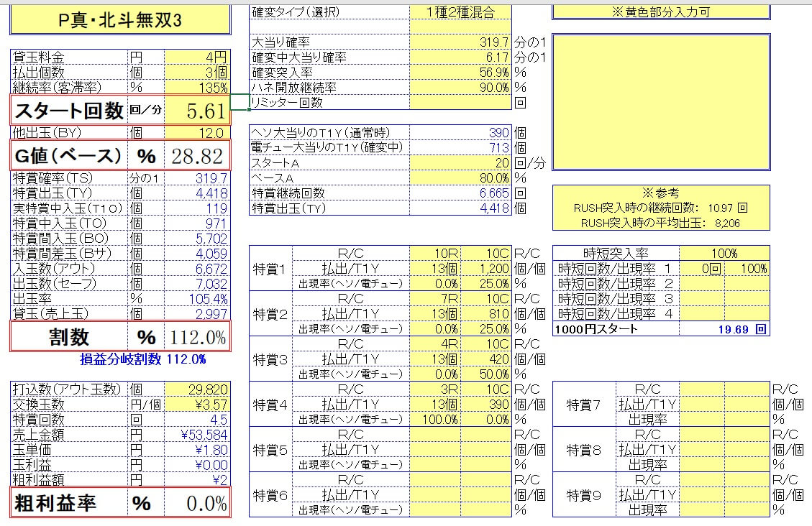812x526 pixels.
Task: Click the RUSH突入時の継続回数 reference line
Action: pos(661,208)
